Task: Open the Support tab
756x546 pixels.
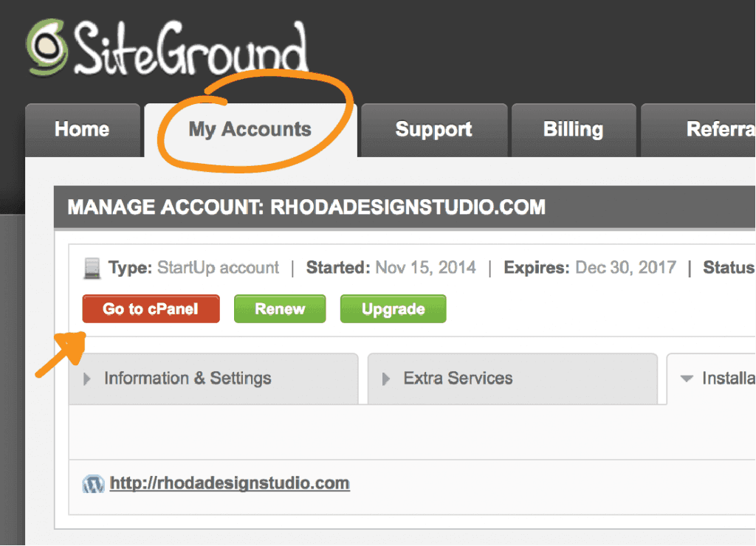Action: pos(434,130)
